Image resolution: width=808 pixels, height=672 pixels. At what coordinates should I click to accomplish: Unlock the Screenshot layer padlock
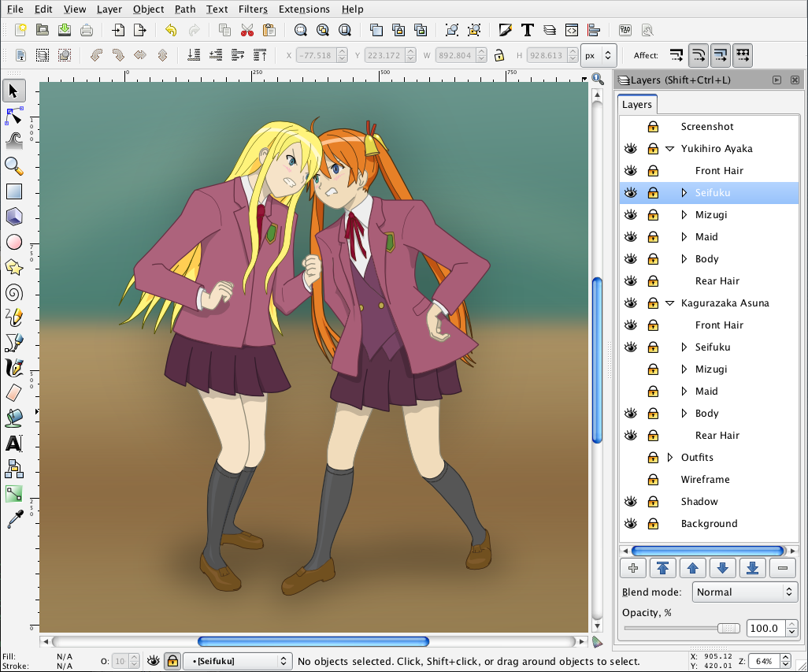pos(653,126)
